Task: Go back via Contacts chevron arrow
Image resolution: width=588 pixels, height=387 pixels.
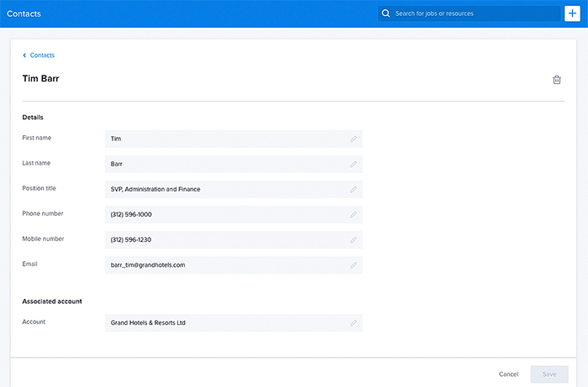Action: click(24, 55)
